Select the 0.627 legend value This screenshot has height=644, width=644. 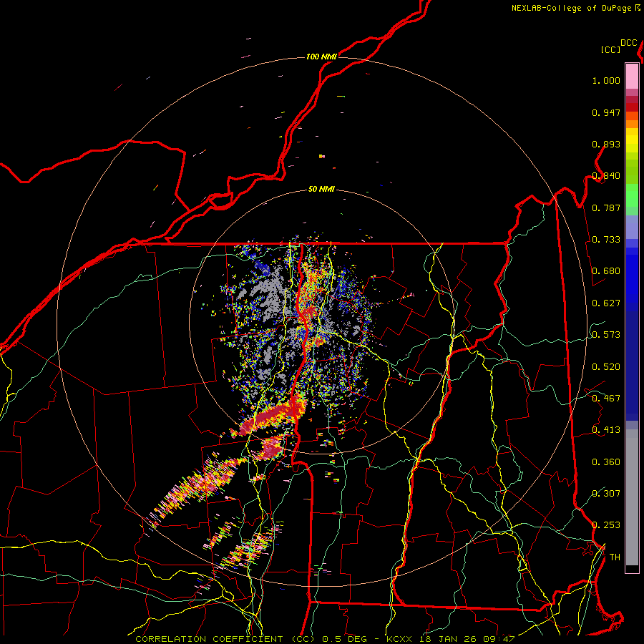tap(606, 303)
